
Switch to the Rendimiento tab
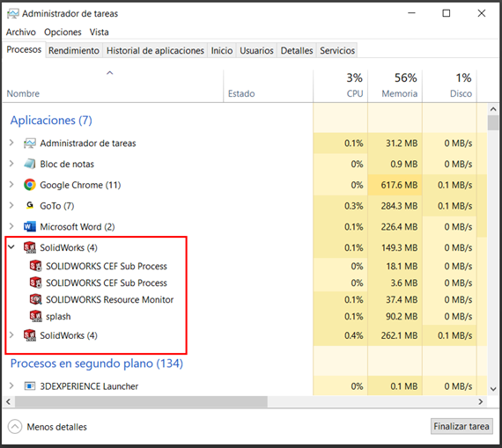74,50
